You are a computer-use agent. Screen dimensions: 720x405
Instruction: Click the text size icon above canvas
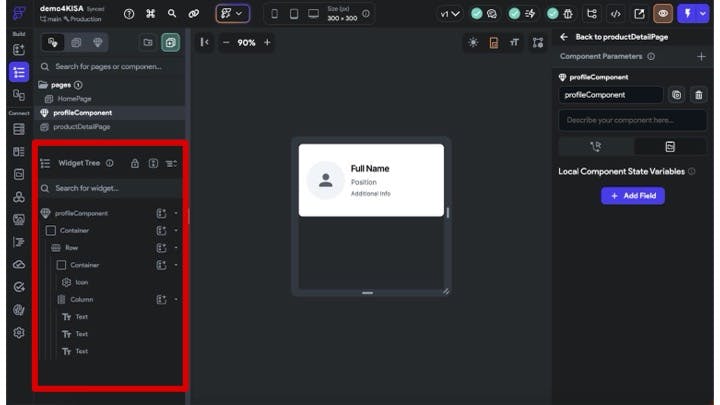(x=514, y=42)
